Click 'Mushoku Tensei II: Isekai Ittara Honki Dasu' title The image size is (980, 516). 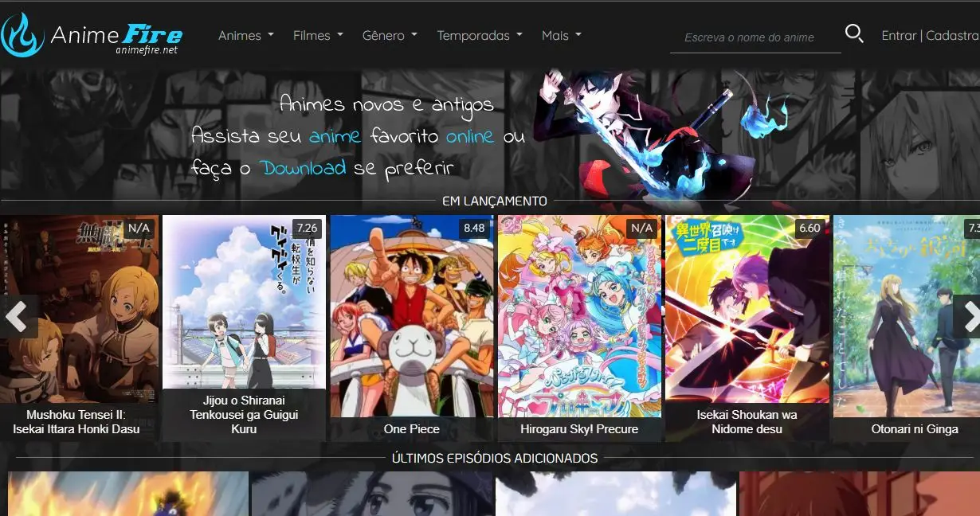[76, 422]
